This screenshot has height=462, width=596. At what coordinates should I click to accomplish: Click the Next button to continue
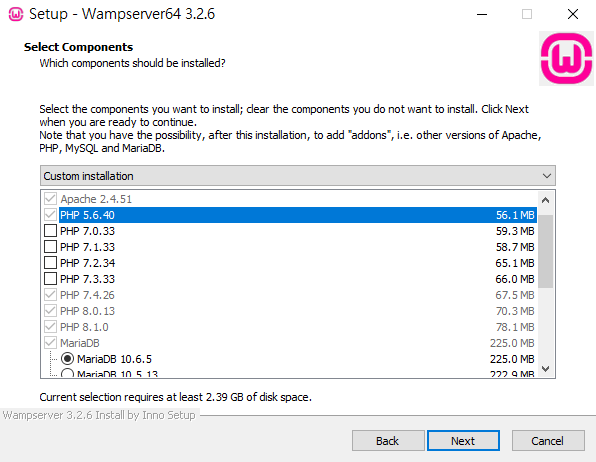click(x=463, y=441)
